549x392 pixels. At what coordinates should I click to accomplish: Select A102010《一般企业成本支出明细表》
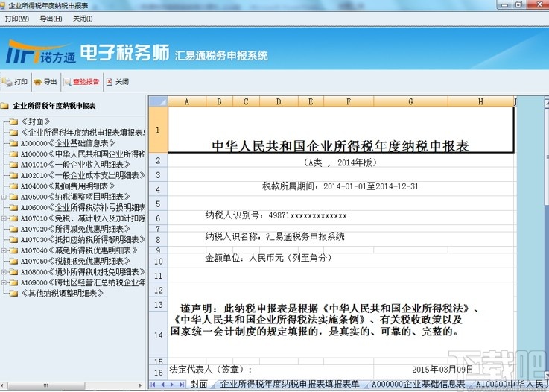tap(83, 175)
